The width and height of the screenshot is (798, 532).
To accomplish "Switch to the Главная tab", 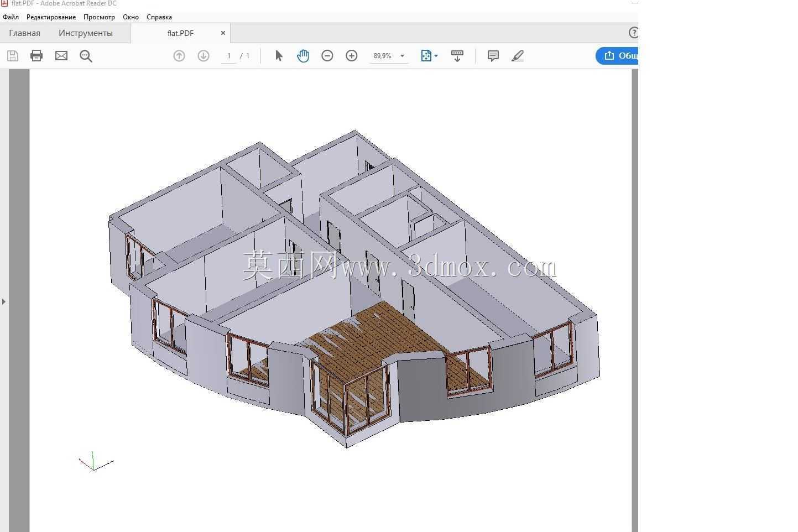I will click(x=25, y=33).
